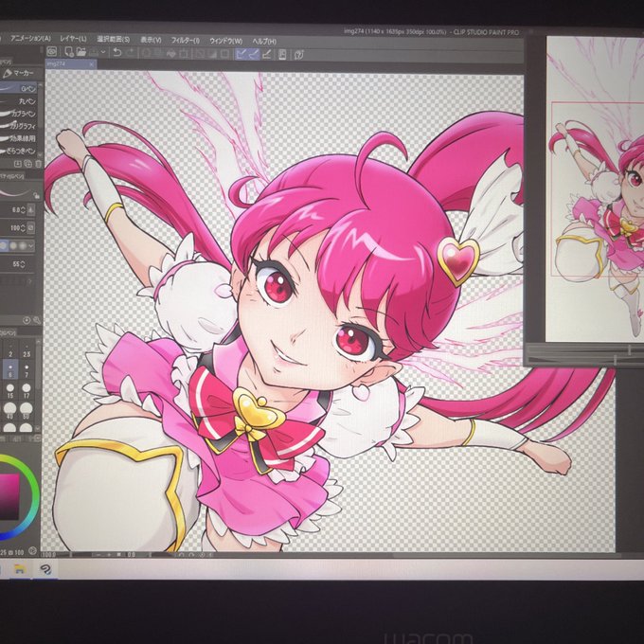The width and height of the screenshot is (644, 644).
Task: Click the CLIP STUDIO support help icon
Action: pos(298,55)
